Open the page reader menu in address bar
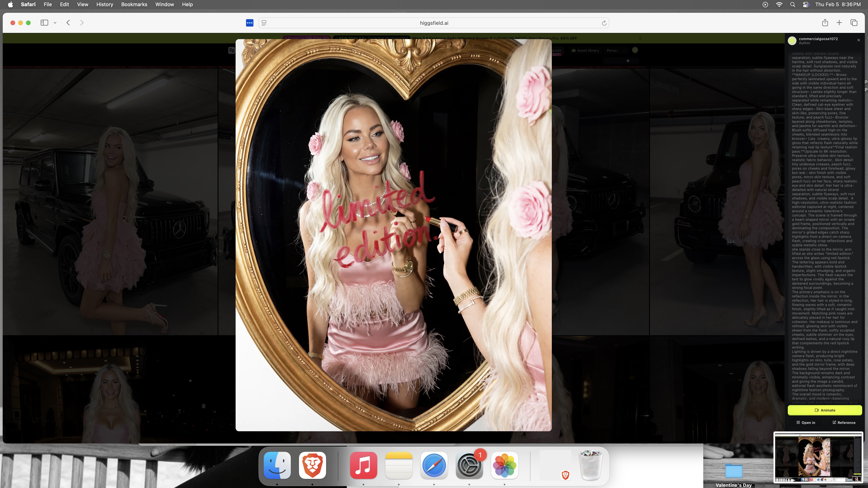 [x=264, y=23]
